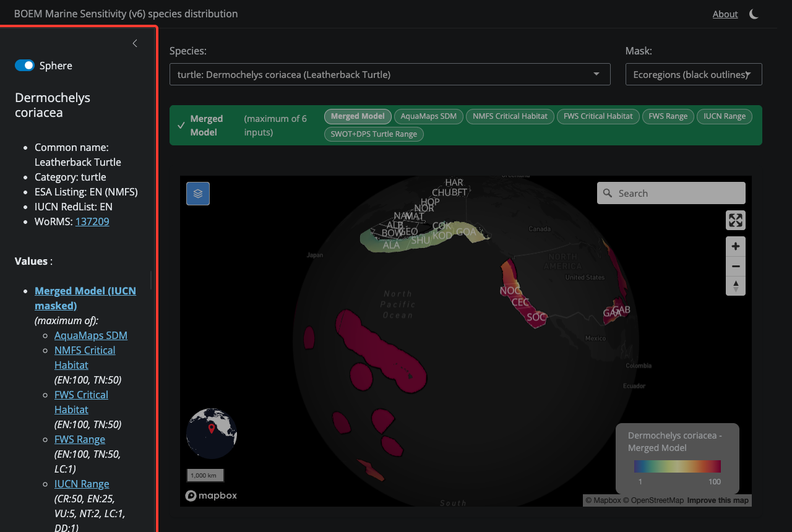Image resolution: width=792 pixels, height=532 pixels.
Task: Click the ESA Listing: EN (NMFS) text
Action: 86,192
